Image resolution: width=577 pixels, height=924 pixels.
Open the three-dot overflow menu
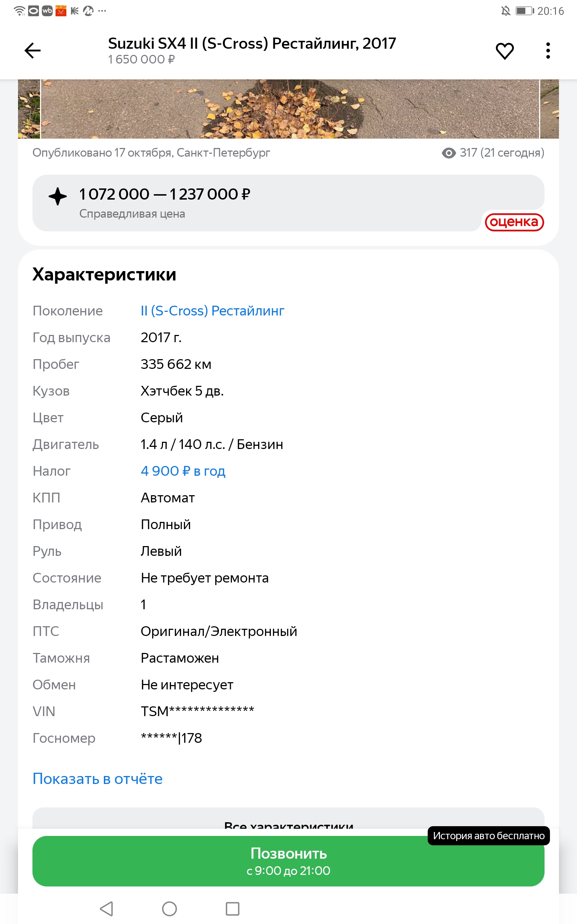pyautogui.click(x=548, y=51)
